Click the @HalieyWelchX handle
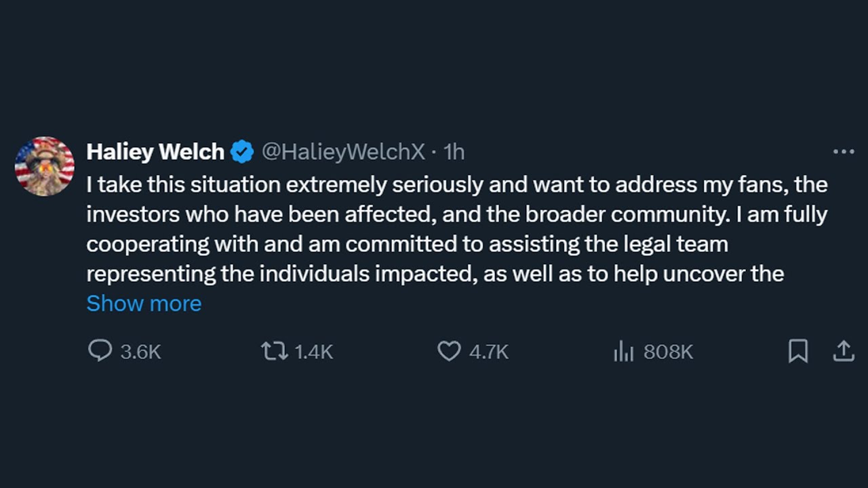Screen dimensions: 868x488 [343, 152]
